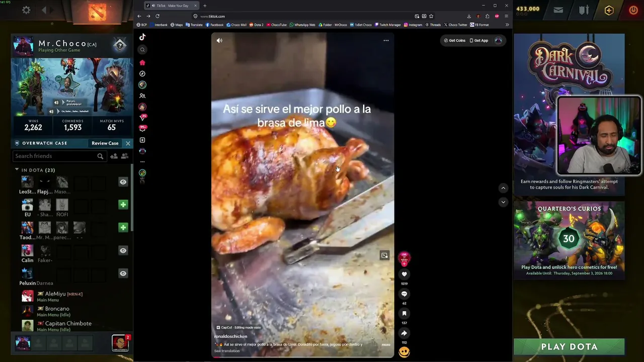Open TikTok activity inbox with 99+ badge
The image size is (644, 362).
142,129
